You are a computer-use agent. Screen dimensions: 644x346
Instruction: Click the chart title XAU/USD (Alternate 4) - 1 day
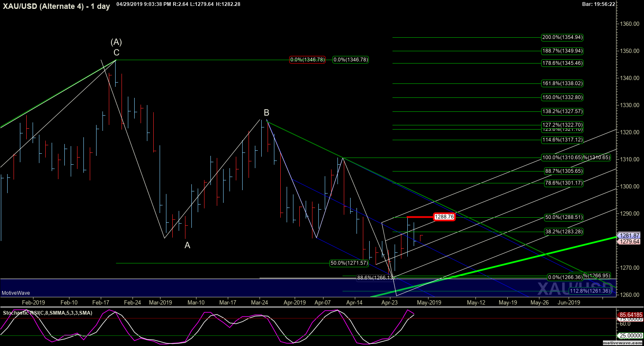click(x=55, y=6)
